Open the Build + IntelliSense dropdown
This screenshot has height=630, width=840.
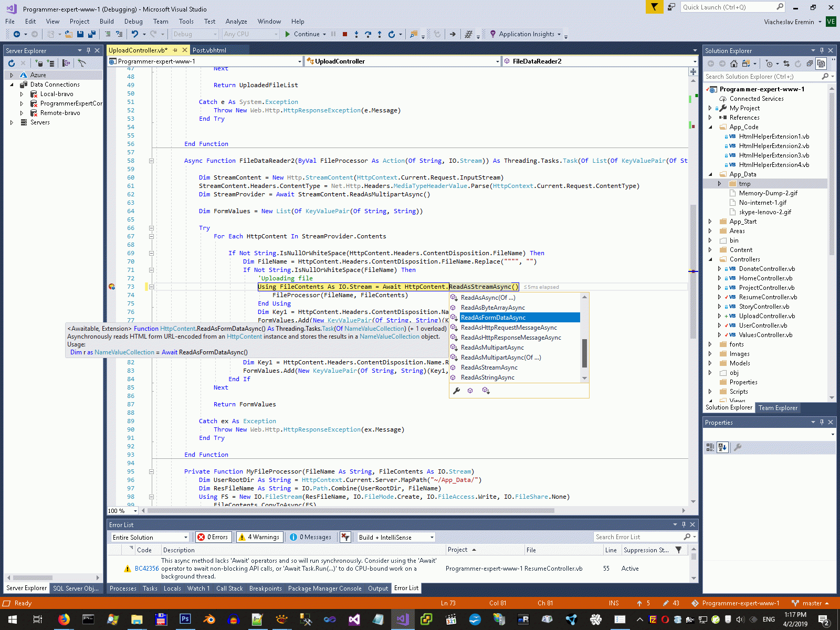click(396, 537)
